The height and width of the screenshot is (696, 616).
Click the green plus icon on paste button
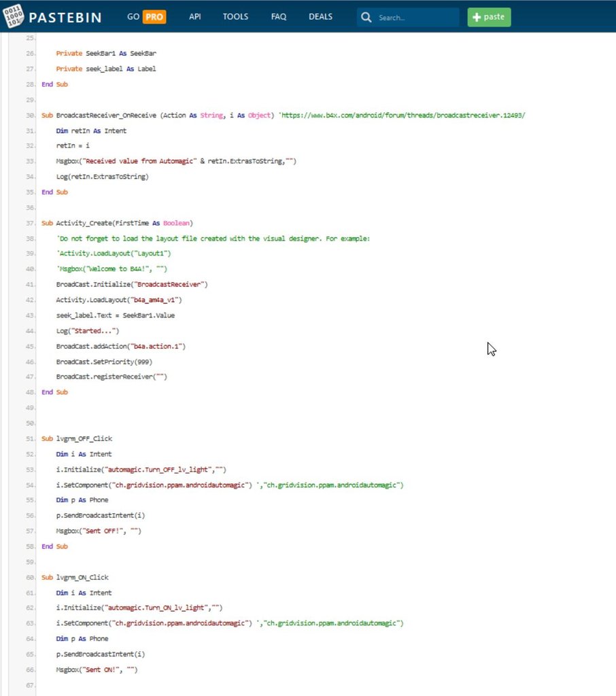tap(476, 17)
